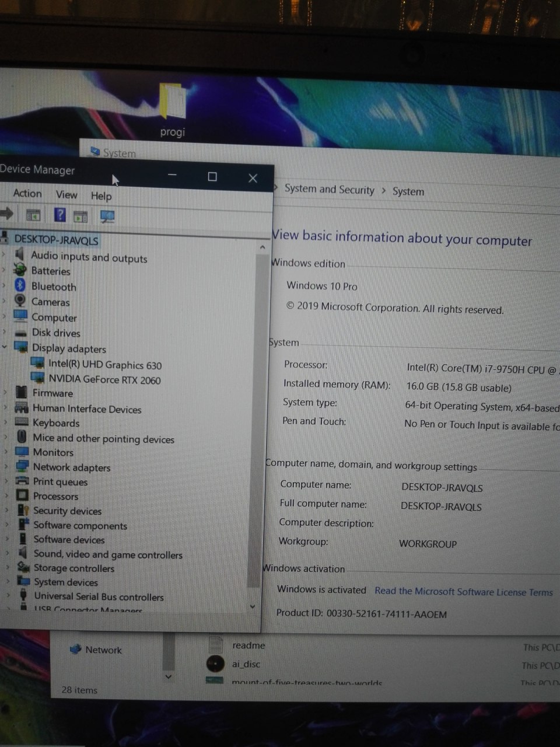Click Device Manager scrollbar down arrow
The height and width of the screenshot is (747, 560).
pos(253,606)
